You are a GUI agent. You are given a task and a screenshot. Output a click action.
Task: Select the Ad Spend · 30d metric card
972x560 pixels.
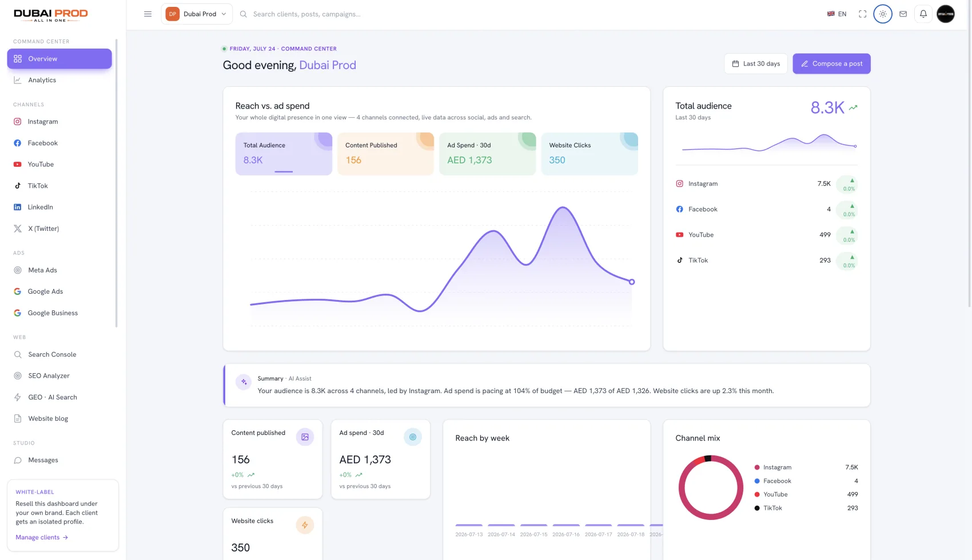point(488,154)
